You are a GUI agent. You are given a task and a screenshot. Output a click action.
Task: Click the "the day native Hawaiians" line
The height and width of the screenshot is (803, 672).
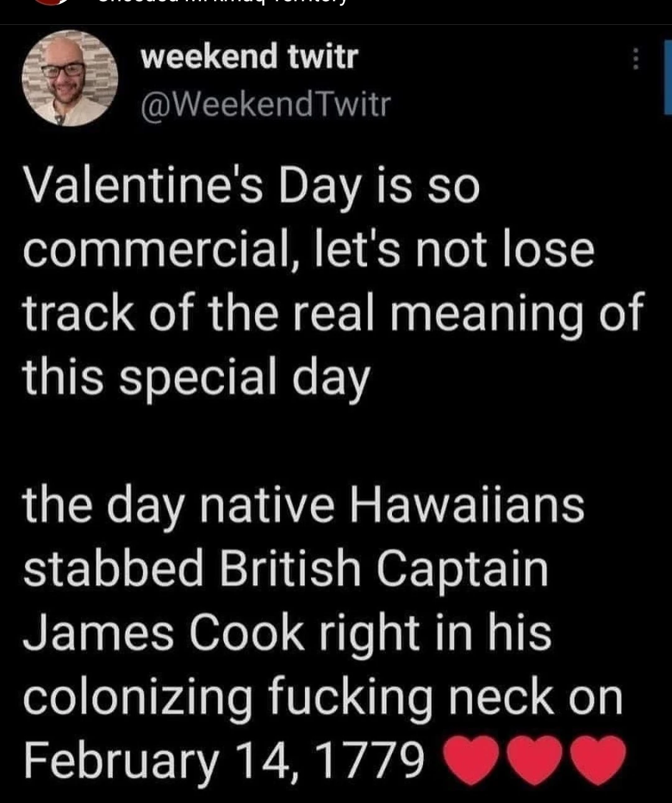click(x=304, y=505)
